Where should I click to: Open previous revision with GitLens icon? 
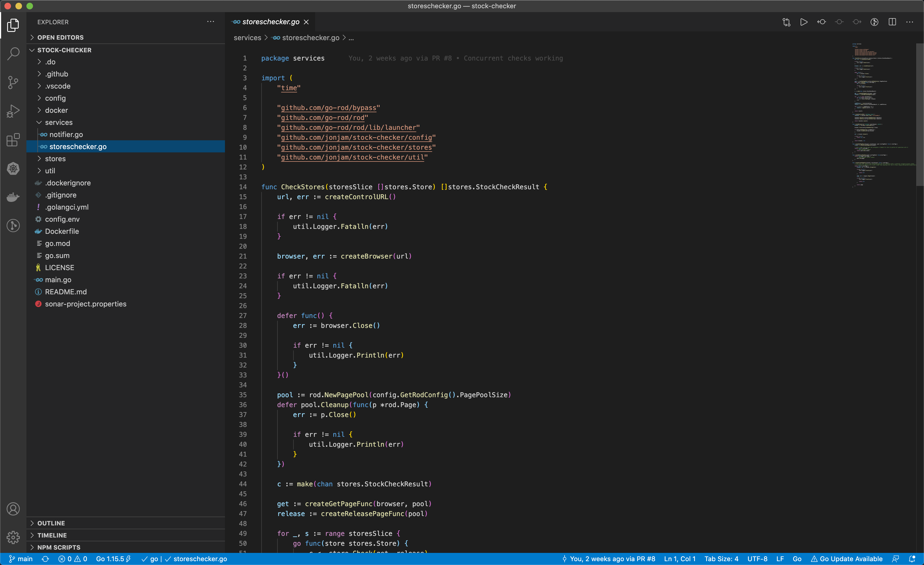(x=821, y=22)
